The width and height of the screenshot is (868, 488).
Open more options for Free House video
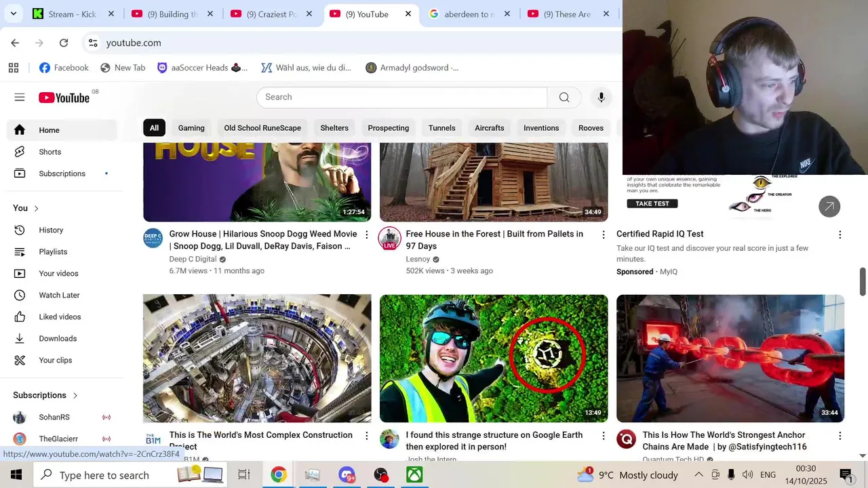pyautogui.click(x=604, y=235)
